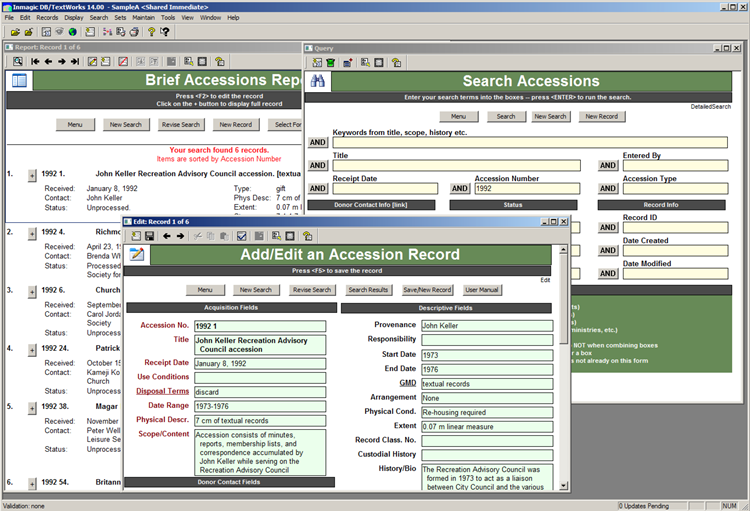Click the help icon in Query window toolbar
Screen dimensions: 750x511
[396, 63]
